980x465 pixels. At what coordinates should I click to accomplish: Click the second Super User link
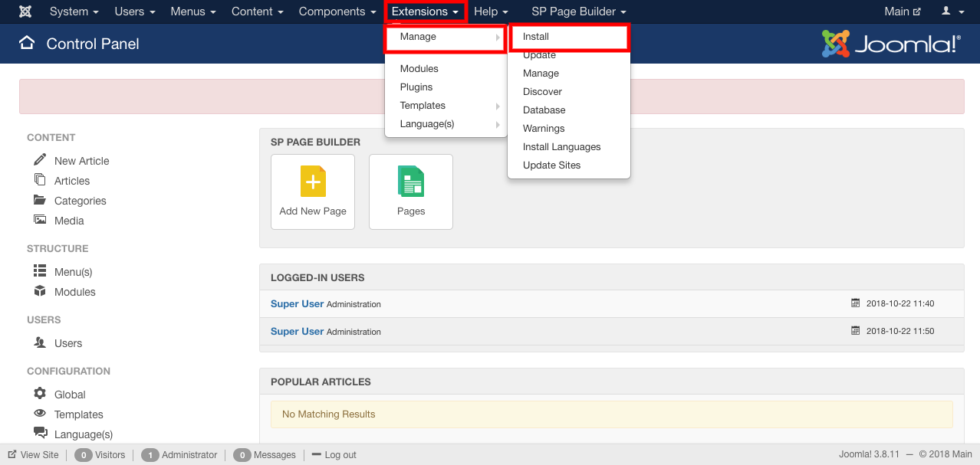pos(297,331)
